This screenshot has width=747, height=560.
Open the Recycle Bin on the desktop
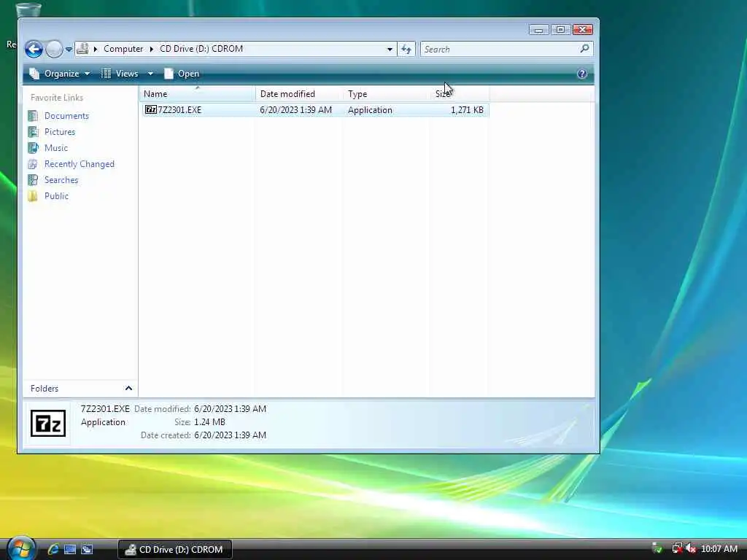coord(28,9)
